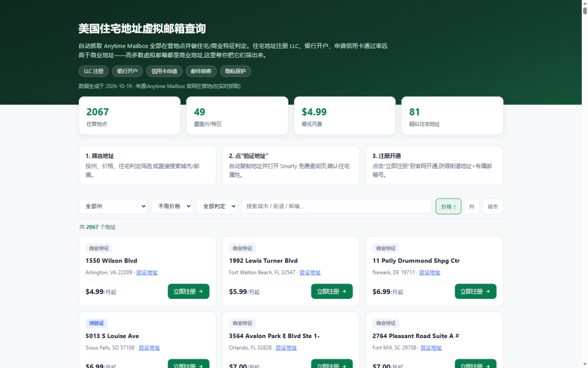Click 立即注册 for 1992 Lewis Turner Blvd
The width and height of the screenshot is (588, 368).
point(332,292)
